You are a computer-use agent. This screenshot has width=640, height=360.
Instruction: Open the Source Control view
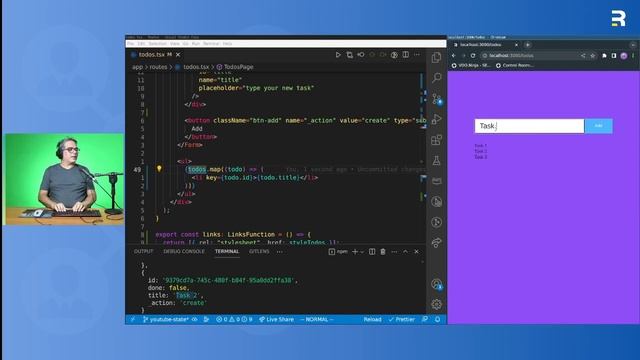[437, 99]
